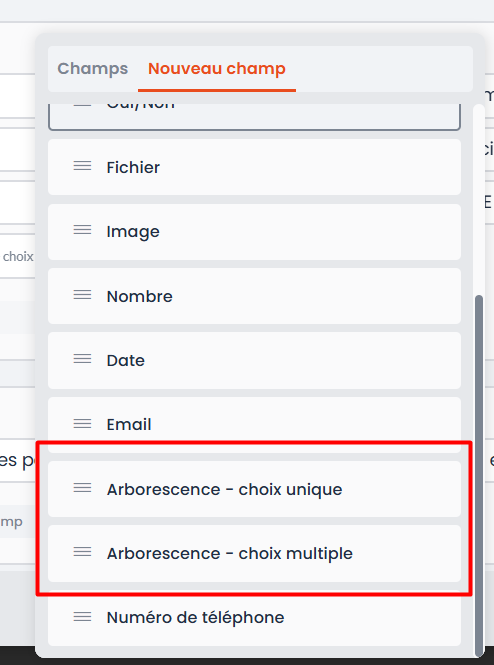Image resolution: width=494 pixels, height=665 pixels.
Task: Choose Arborescence - choix unique field
Action: [254, 489]
